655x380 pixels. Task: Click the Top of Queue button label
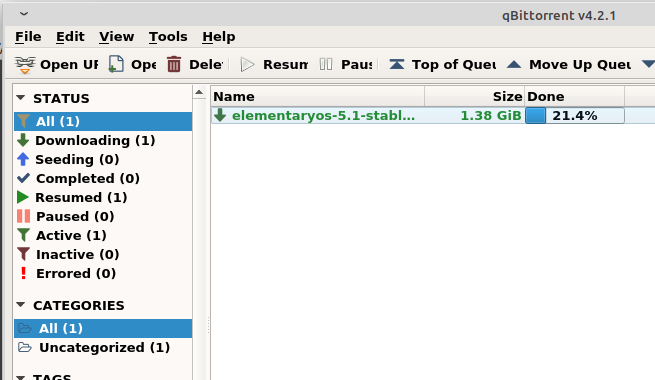[x=454, y=65]
